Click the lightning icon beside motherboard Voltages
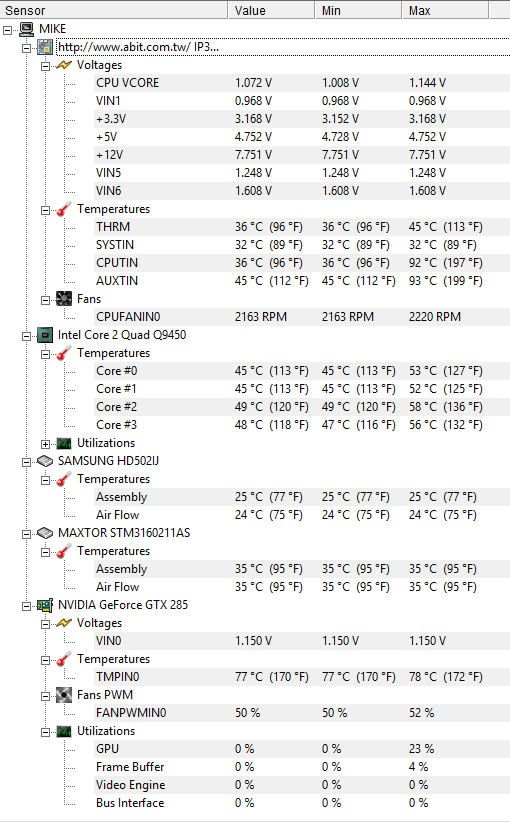Viewport: 510px width, 822px height. click(x=64, y=65)
